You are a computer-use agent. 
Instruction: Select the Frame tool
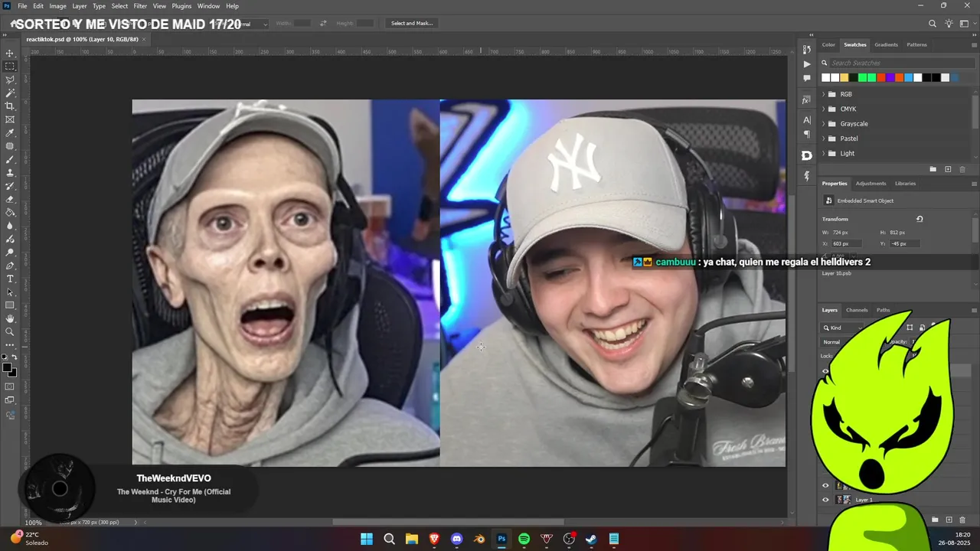pyautogui.click(x=10, y=119)
